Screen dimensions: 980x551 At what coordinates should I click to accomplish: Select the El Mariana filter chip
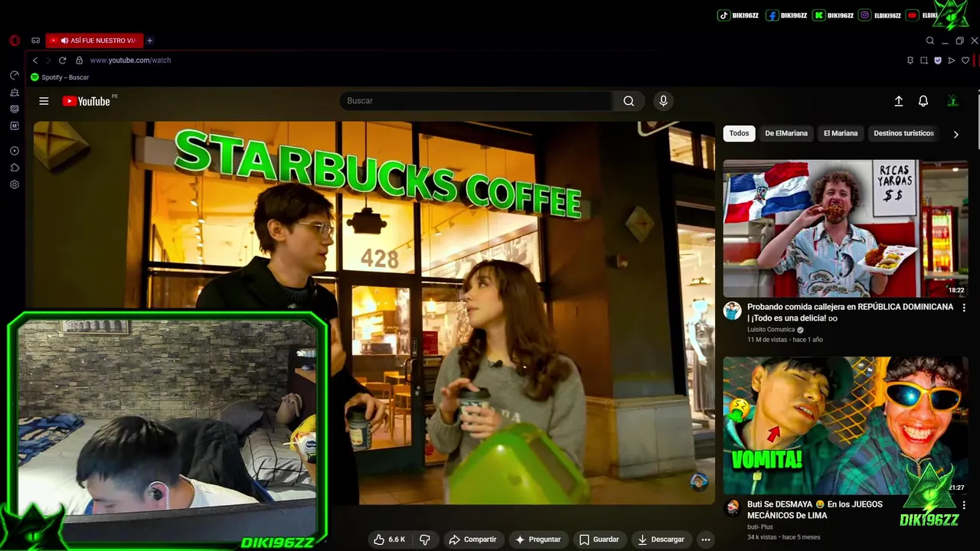pyautogui.click(x=841, y=133)
